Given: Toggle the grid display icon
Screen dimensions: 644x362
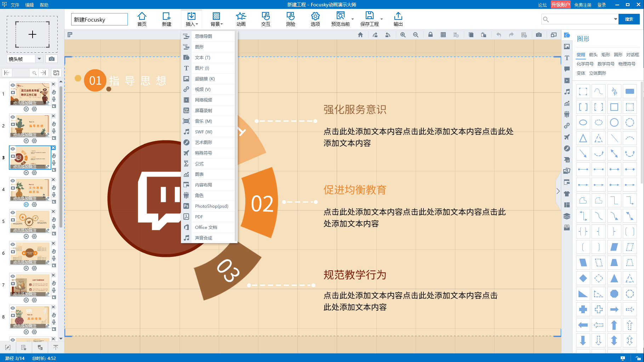Looking at the screenshot, I should point(443,35).
